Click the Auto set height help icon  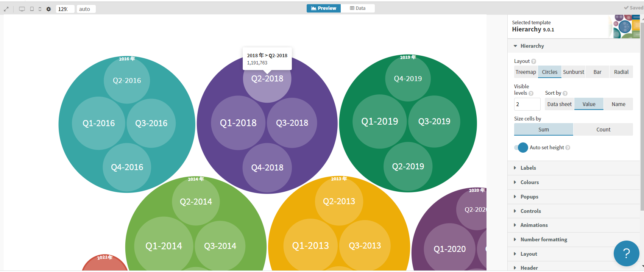[x=568, y=148]
